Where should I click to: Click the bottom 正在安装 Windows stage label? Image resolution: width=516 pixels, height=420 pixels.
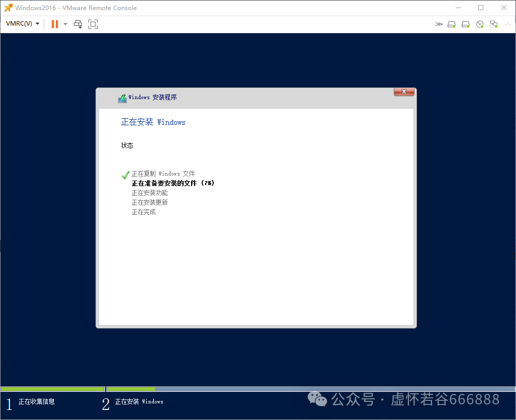point(139,401)
